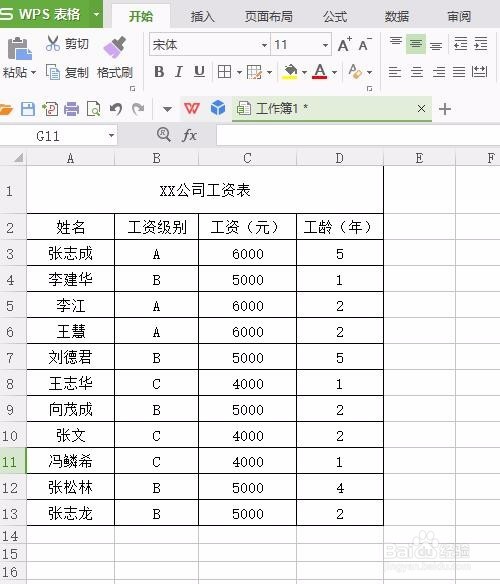Switch to the 审阅 tab

pos(459,16)
